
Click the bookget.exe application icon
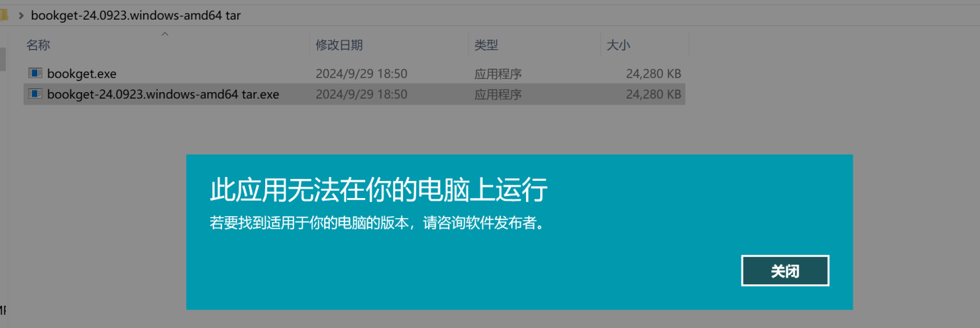pos(35,73)
